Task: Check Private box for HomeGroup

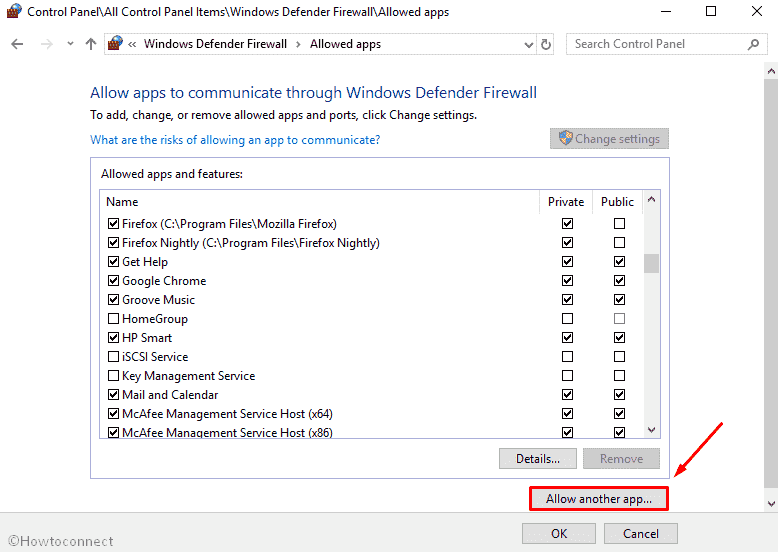Action: (x=568, y=318)
